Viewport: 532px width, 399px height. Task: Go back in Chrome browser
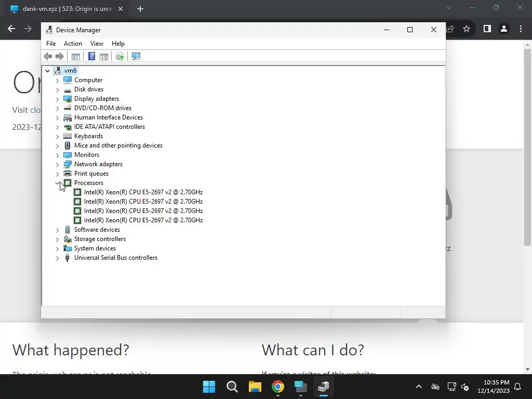click(11, 29)
